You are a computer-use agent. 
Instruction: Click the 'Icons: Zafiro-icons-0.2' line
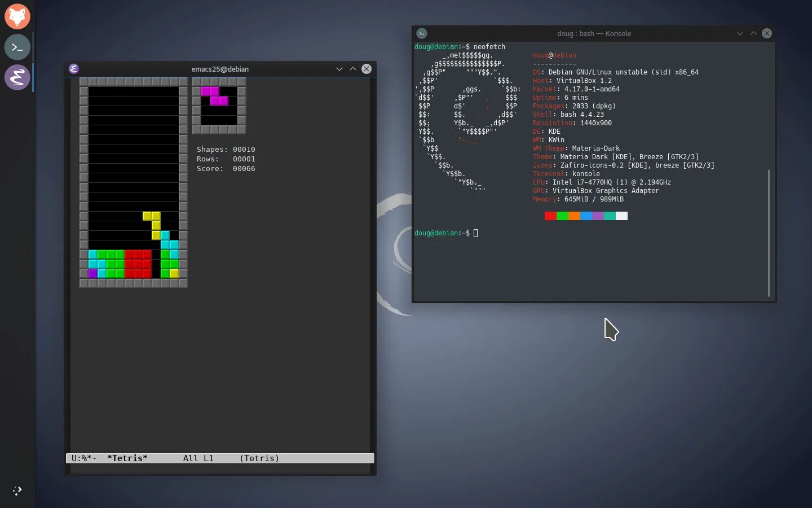[624, 165]
